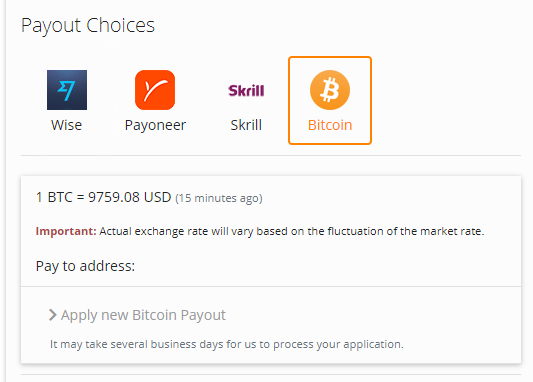Click the 1 BTC = 9759.08 USD rate
The image size is (533, 382).
click(x=103, y=197)
